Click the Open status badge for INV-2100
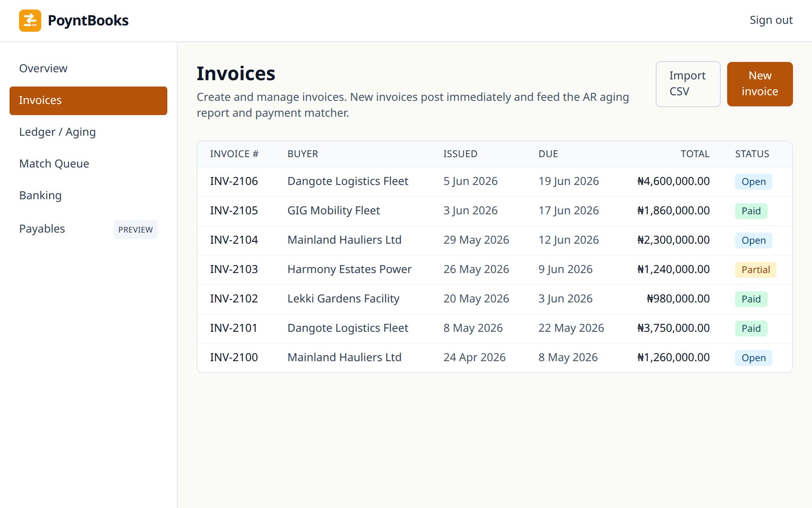Viewport: 812px width, 508px height. [753, 358]
